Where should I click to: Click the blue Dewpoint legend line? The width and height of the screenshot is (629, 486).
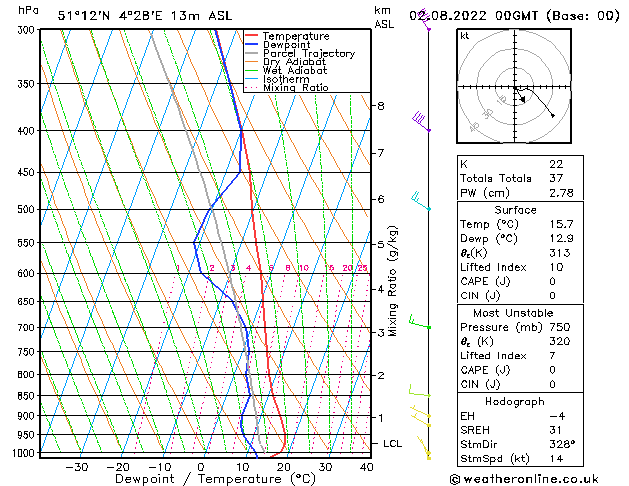click(251, 44)
